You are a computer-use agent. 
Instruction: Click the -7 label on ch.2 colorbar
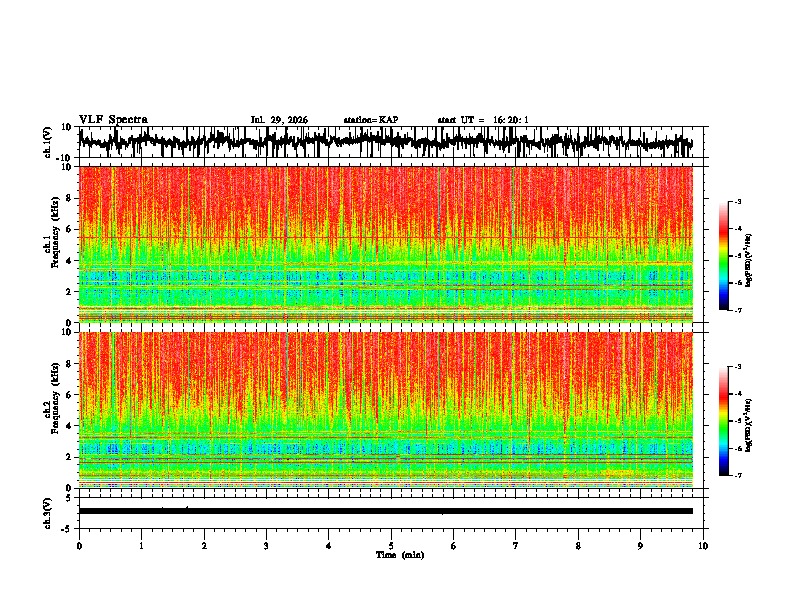[x=737, y=475]
